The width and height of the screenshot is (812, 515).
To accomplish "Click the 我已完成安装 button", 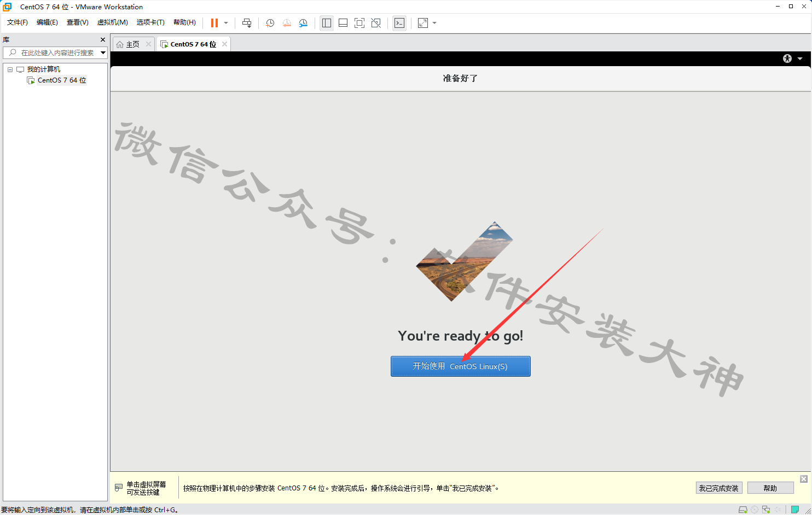I will click(x=719, y=488).
